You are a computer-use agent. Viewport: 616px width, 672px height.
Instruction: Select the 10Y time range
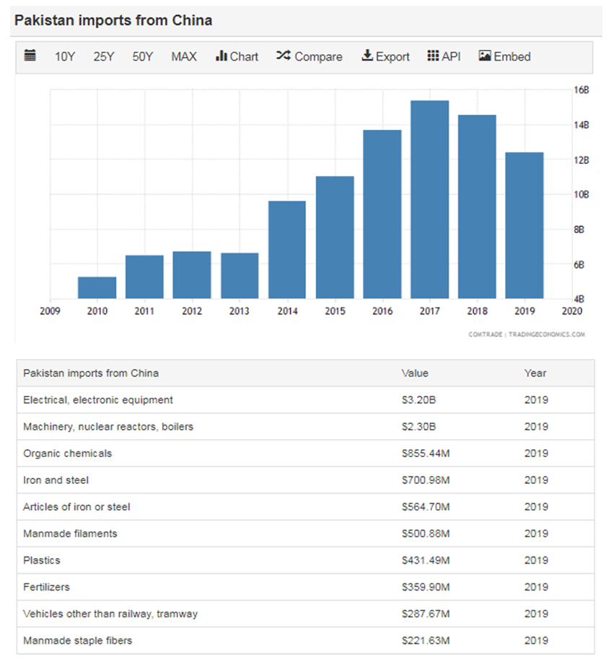(65, 57)
